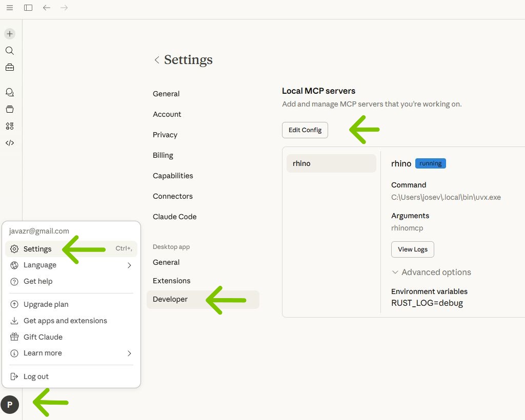Open the profile avatar with letter P
Image resolution: width=525 pixels, height=420 pixels.
pyautogui.click(x=10, y=404)
